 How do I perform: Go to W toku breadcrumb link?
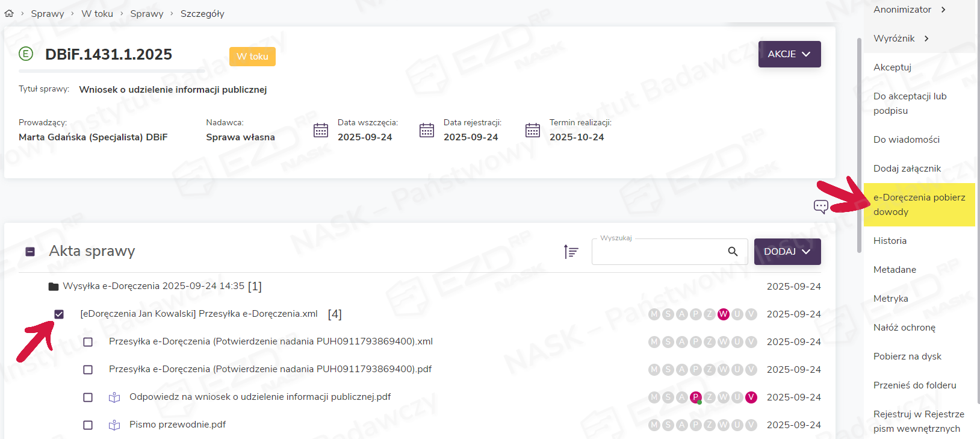[97, 14]
